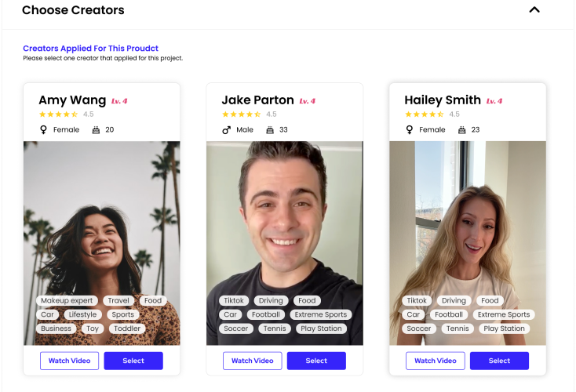Screen dimensions: 576x392
Task: Collapse the Choose Creators section chevron
Action: point(534,10)
